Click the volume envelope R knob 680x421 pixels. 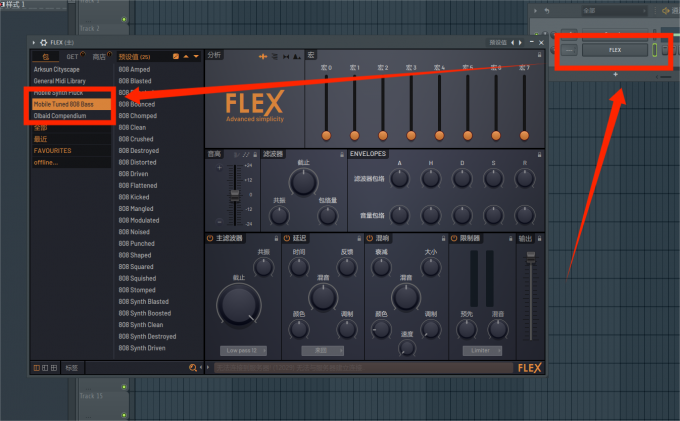524,215
